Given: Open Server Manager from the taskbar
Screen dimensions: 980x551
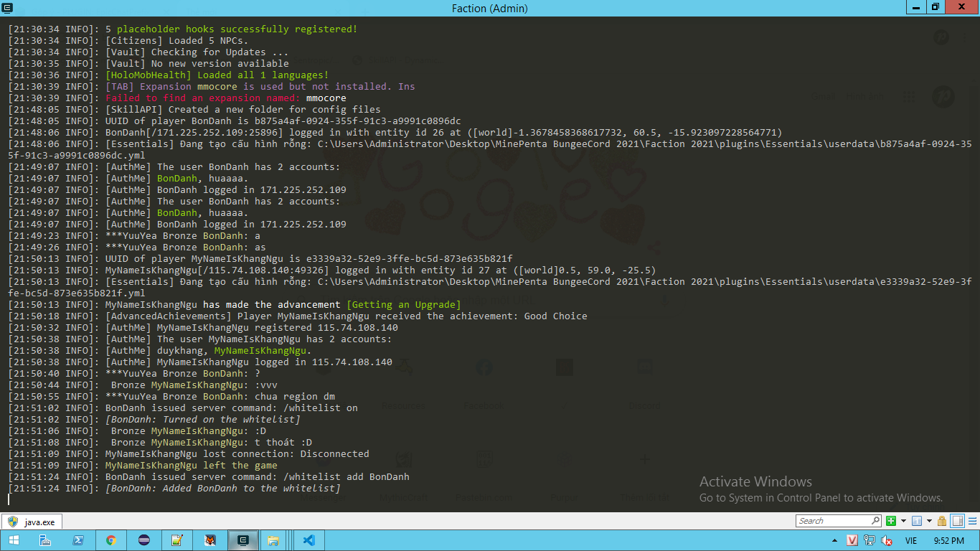Looking at the screenshot, I should (x=45, y=540).
